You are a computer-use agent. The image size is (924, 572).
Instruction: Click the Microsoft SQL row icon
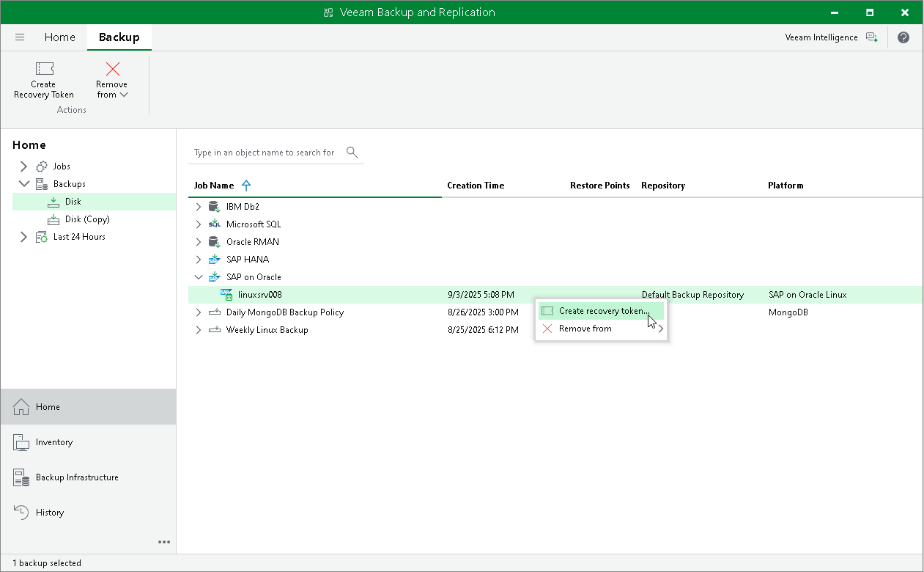pos(215,224)
